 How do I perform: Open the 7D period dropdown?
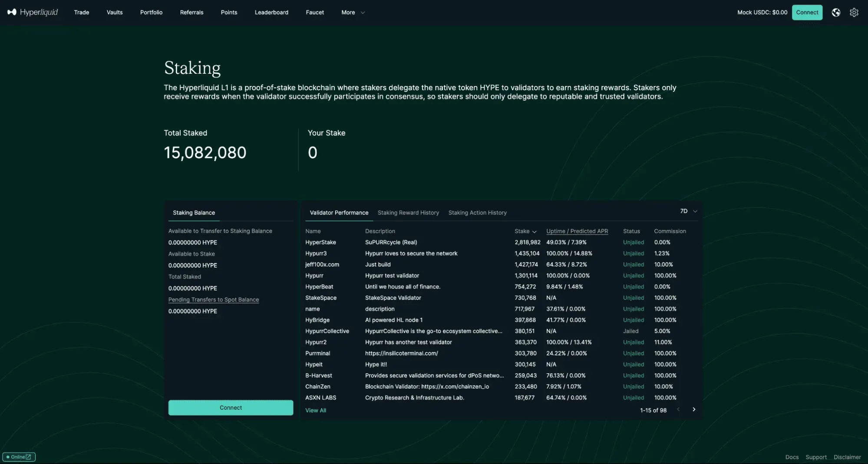coord(689,211)
